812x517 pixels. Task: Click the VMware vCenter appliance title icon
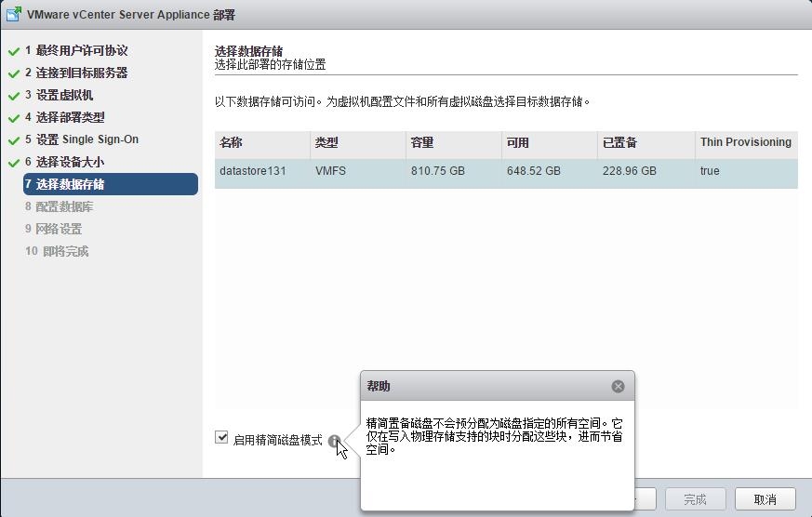click(x=14, y=14)
